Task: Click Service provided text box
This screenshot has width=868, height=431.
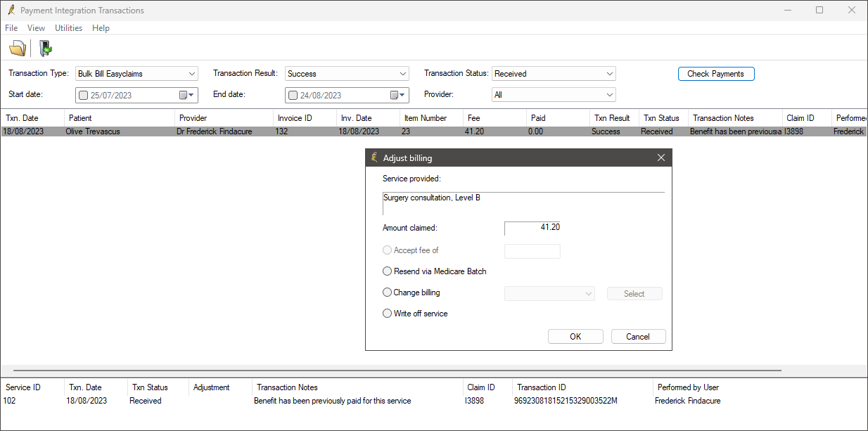Action: tap(523, 203)
